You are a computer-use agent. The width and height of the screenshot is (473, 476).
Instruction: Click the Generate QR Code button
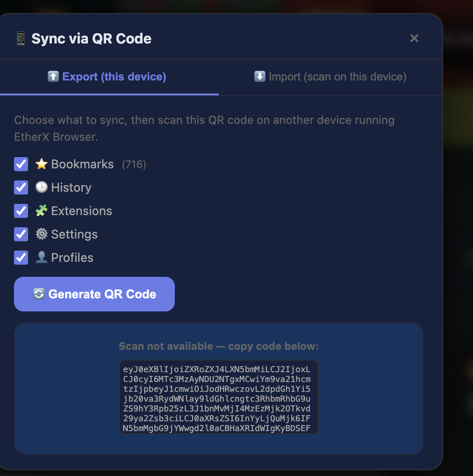[94, 294]
